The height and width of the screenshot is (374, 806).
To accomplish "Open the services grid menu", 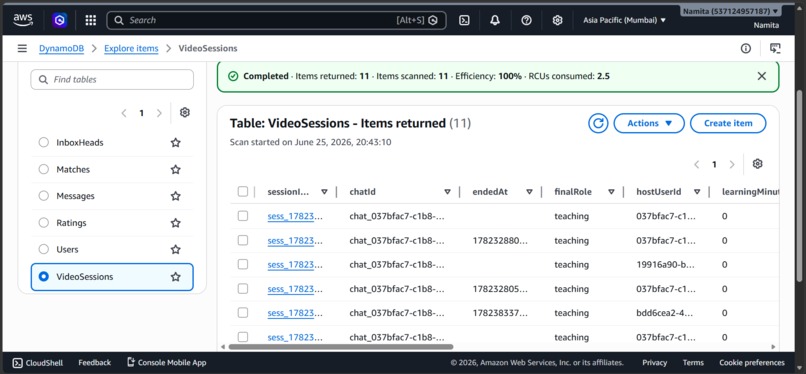I will 90,20.
